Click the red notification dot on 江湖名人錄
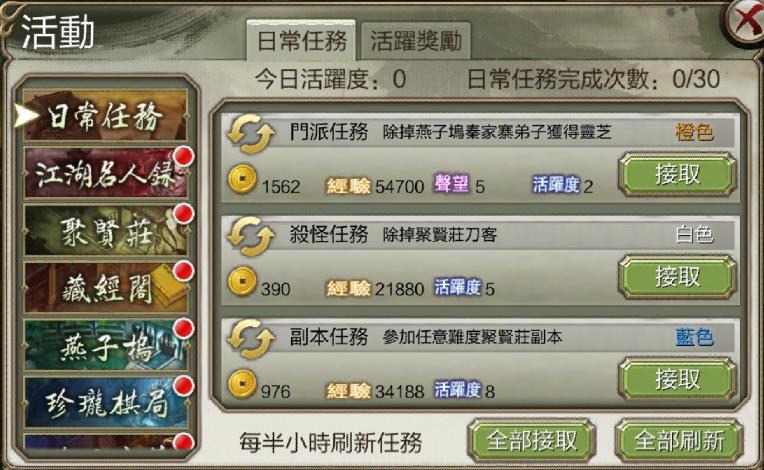The image size is (764, 470). coord(184,156)
